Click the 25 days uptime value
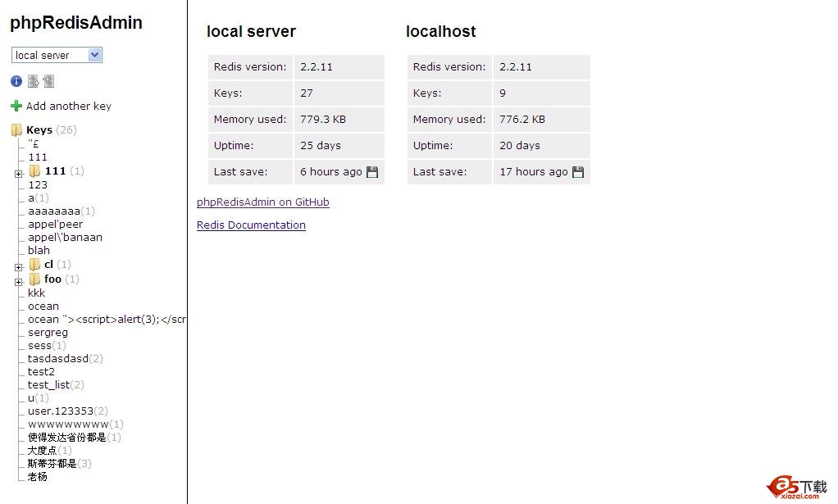The image size is (838, 504). tap(320, 145)
